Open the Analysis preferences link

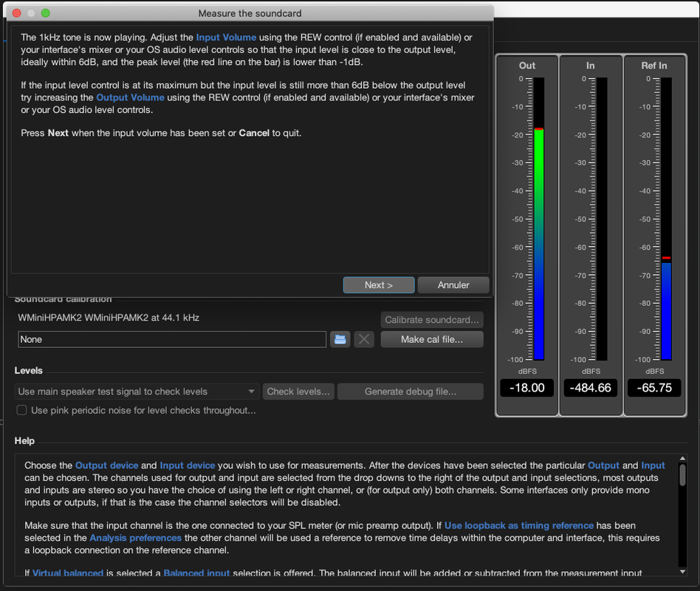136,538
